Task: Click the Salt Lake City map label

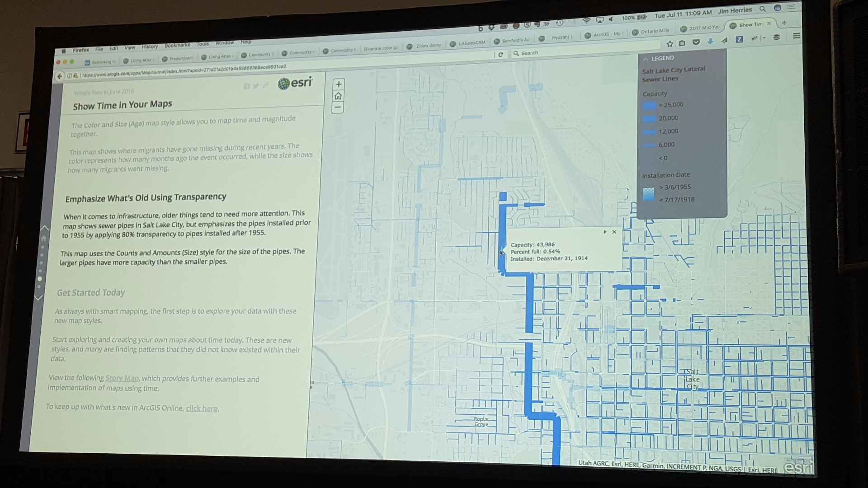Action: coord(692,379)
